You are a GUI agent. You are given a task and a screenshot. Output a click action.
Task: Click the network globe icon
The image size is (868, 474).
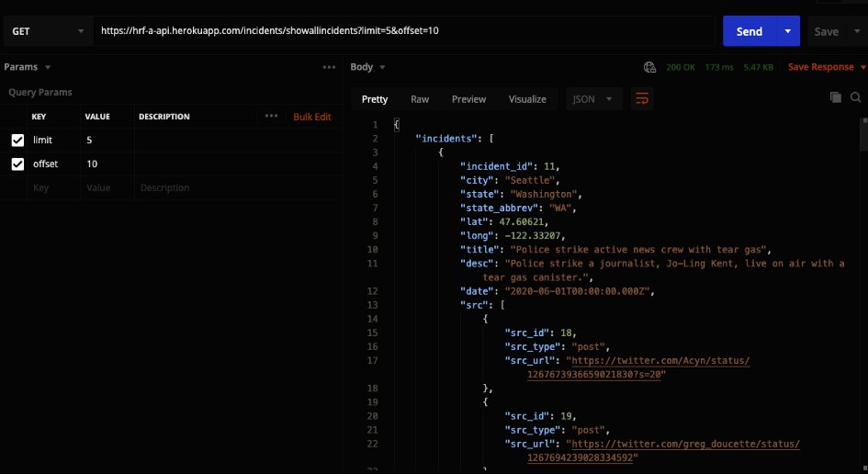click(650, 67)
